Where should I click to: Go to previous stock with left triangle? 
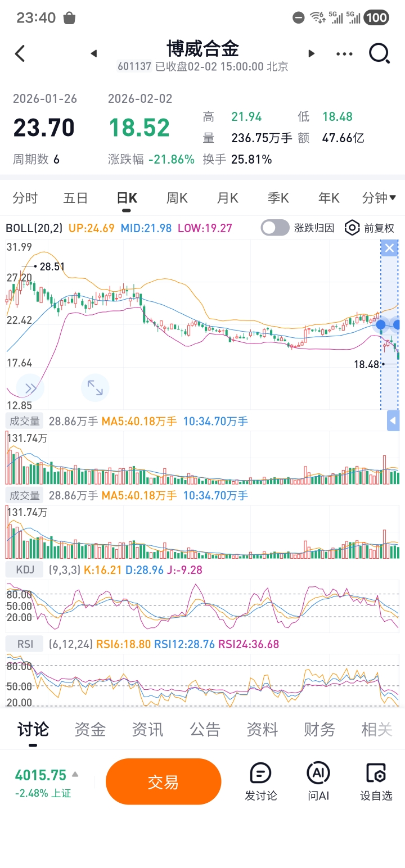[94, 54]
